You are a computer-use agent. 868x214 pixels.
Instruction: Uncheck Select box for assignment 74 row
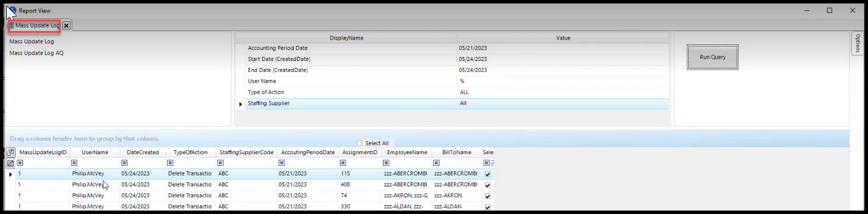click(x=488, y=196)
